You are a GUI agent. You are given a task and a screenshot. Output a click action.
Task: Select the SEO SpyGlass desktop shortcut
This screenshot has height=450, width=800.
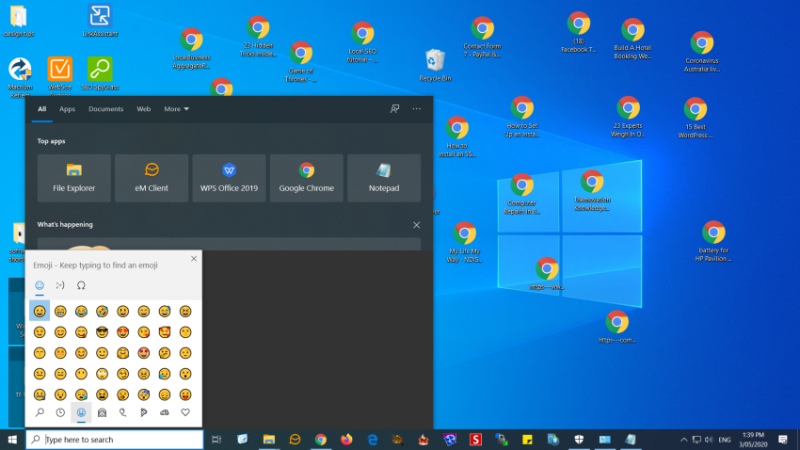100,74
